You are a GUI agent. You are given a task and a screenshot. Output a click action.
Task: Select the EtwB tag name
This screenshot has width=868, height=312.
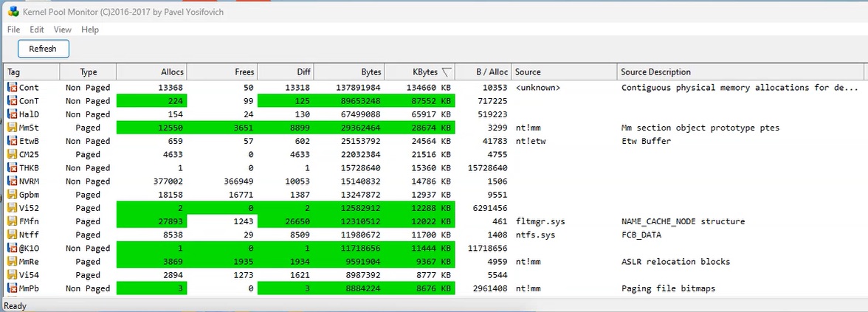point(29,141)
